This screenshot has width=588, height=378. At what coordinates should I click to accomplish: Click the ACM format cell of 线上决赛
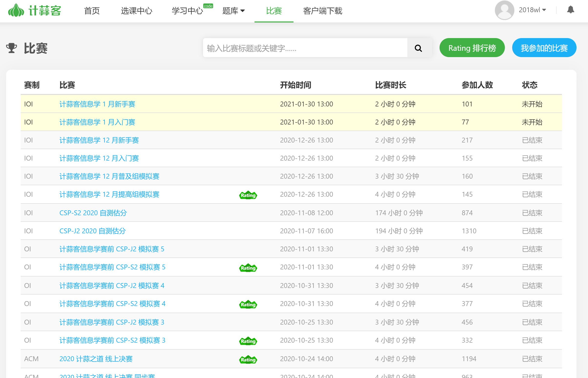click(x=31, y=359)
